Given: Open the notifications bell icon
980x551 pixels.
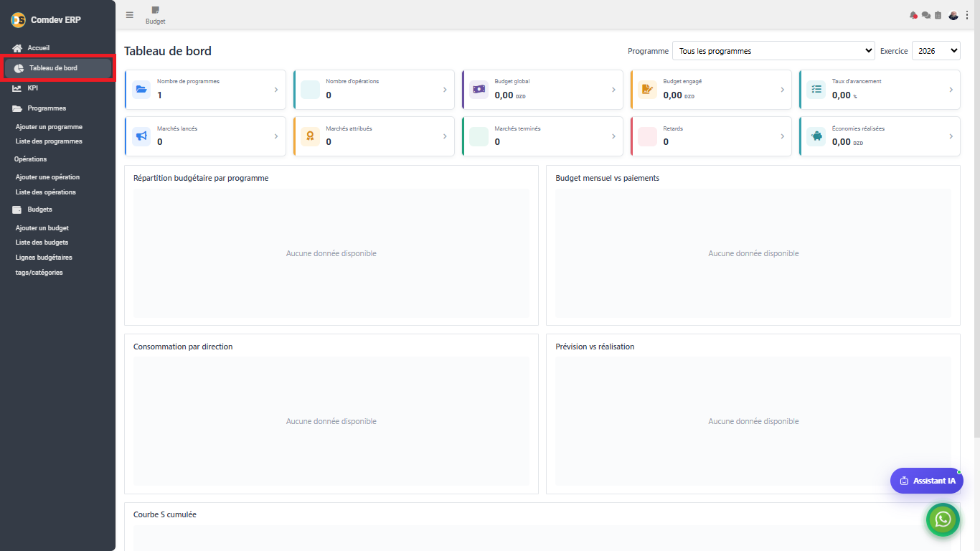Looking at the screenshot, I should point(913,15).
